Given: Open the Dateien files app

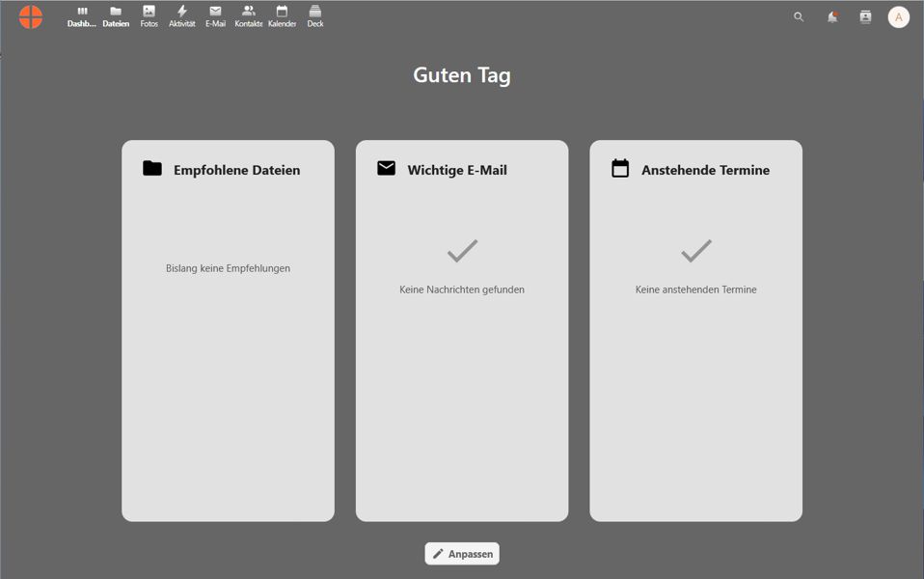Looking at the screenshot, I should (x=116, y=16).
